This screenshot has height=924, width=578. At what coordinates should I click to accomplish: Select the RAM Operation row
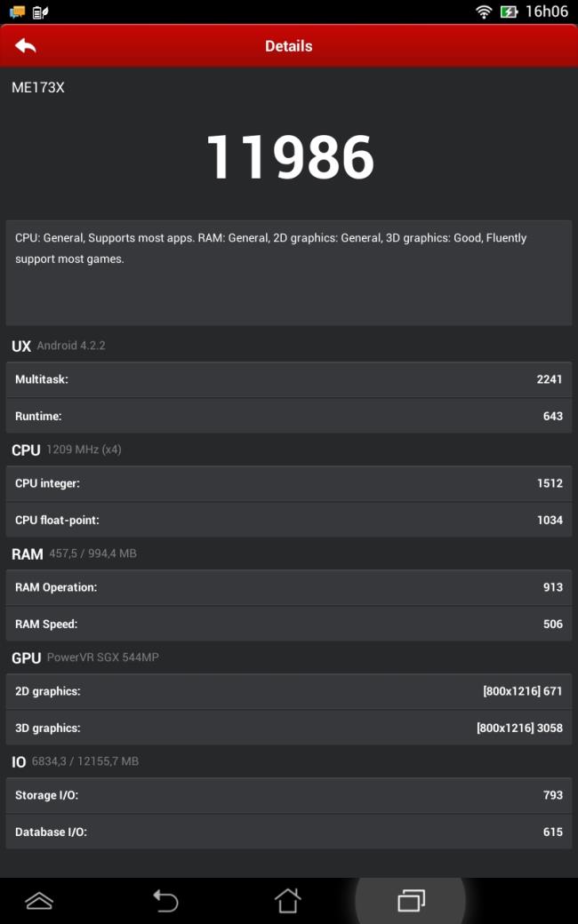click(288, 587)
